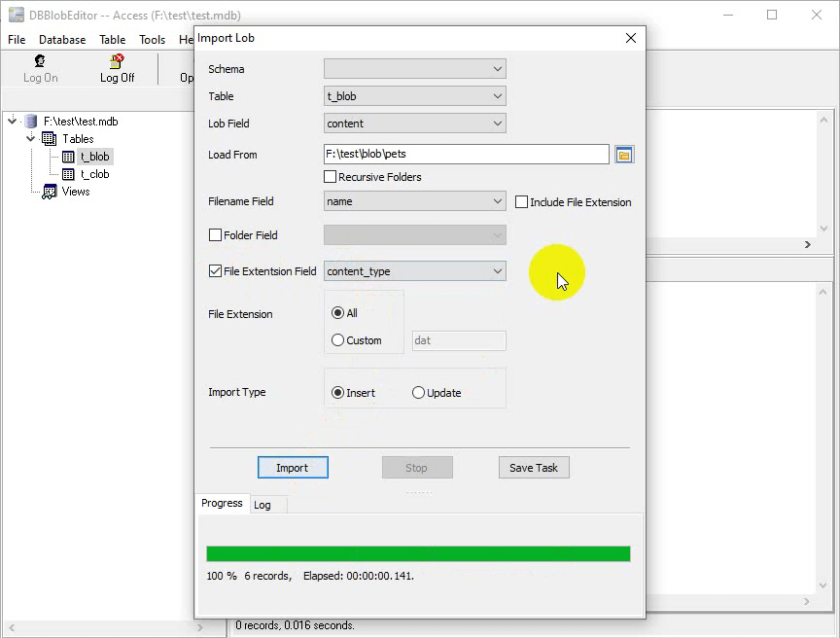Open the disabled Folder Field dropdown
The width and height of the screenshot is (840, 638).
pos(414,235)
